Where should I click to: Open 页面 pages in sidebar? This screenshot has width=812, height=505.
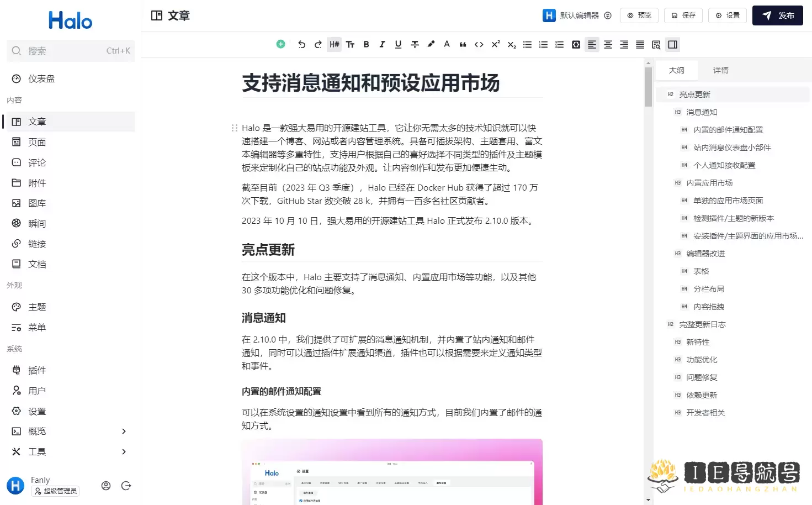[x=70, y=142]
